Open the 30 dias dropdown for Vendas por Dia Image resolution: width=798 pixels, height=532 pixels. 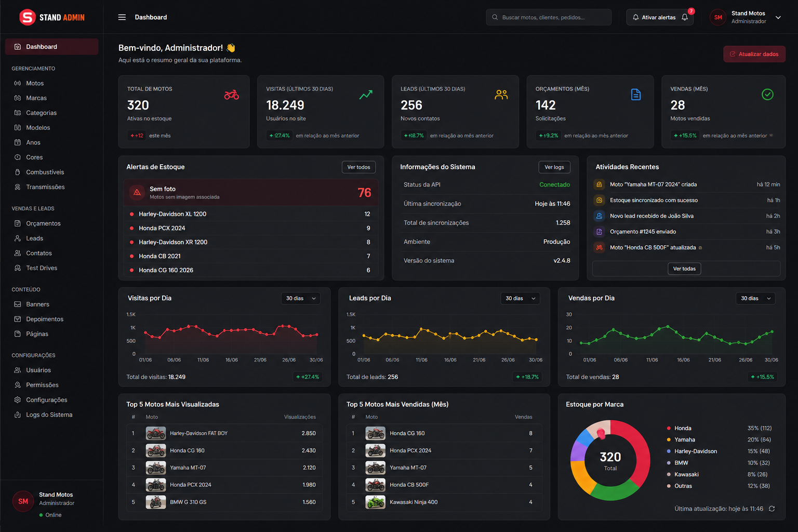[x=756, y=298]
